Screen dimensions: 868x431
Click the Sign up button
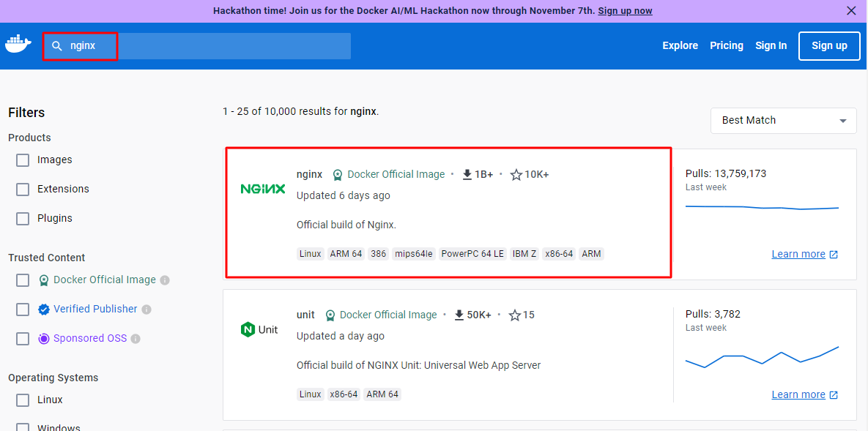click(829, 46)
